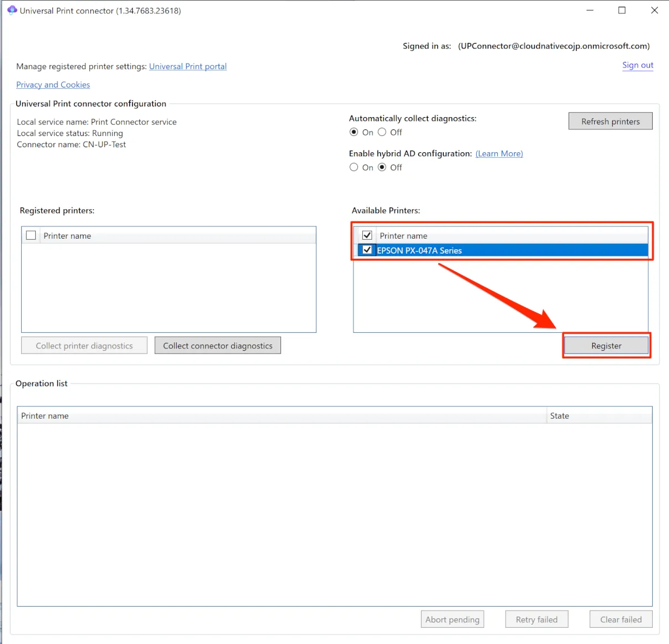Click the Universal Print connector app icon
The width and height of the screenshot is (669, 644).
click(12, 10)
